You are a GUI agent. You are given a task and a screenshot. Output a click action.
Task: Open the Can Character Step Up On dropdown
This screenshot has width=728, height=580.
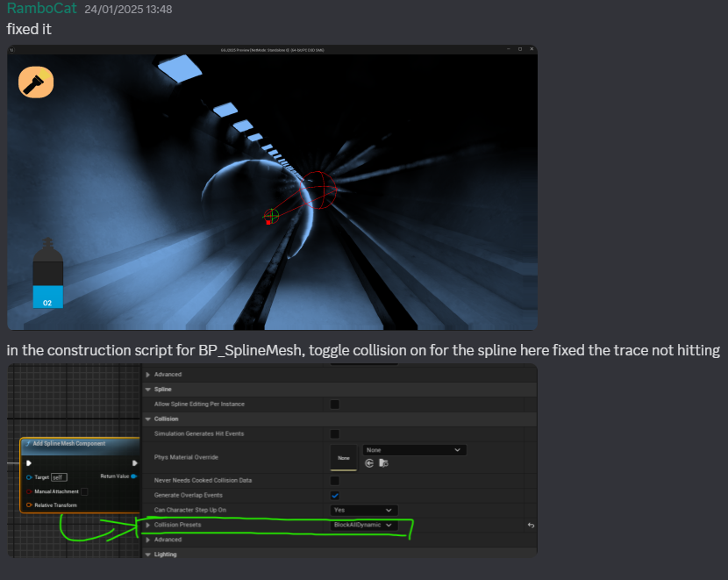tap(363, 510)
